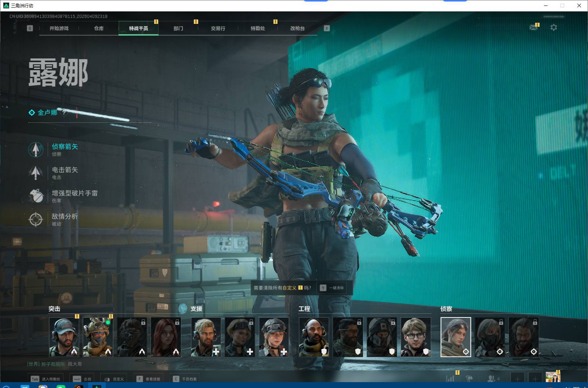Image resolution: width=588 pixels, height=388 pixels.
Task: Select the first 支援 operator portrait
Action: pos(206,337)
